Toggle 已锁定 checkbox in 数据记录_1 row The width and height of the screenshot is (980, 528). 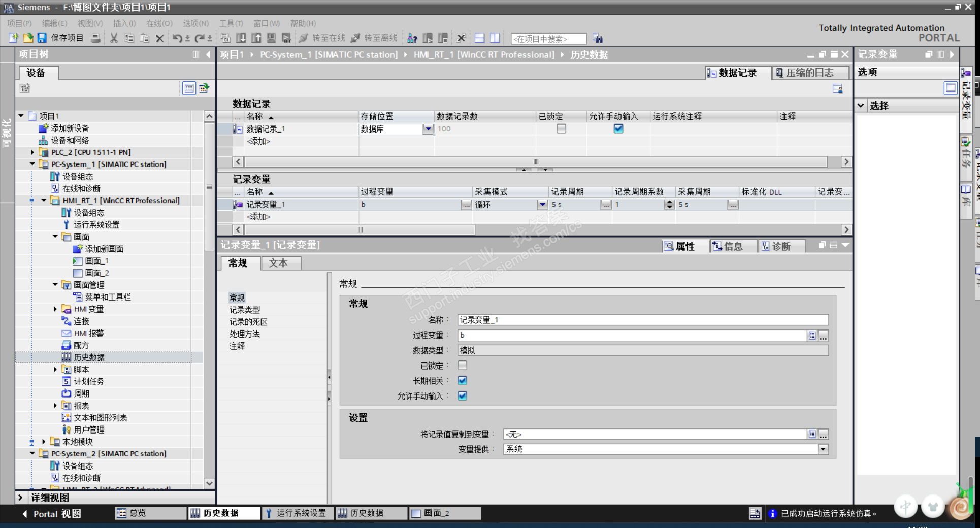click(561, 129)
